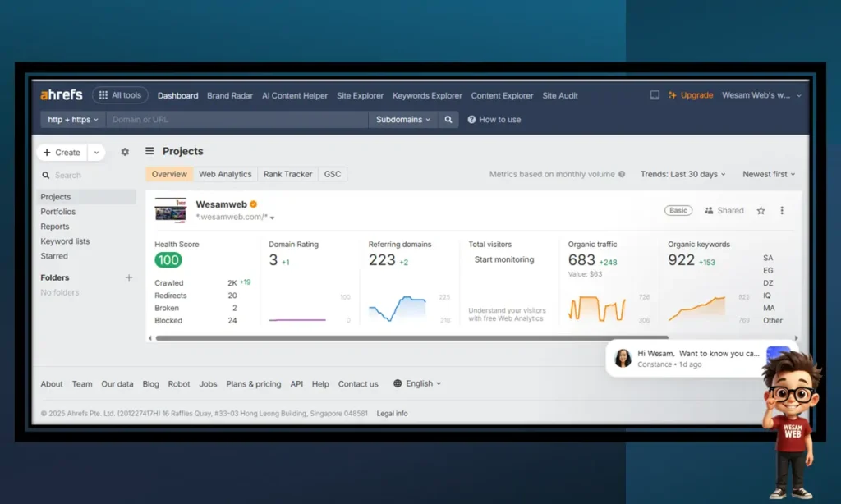Image resolution: width=841 pixels, height=504 pixels.
Task: Click the hamburger menu icon beside Projects
Action: 149,151
